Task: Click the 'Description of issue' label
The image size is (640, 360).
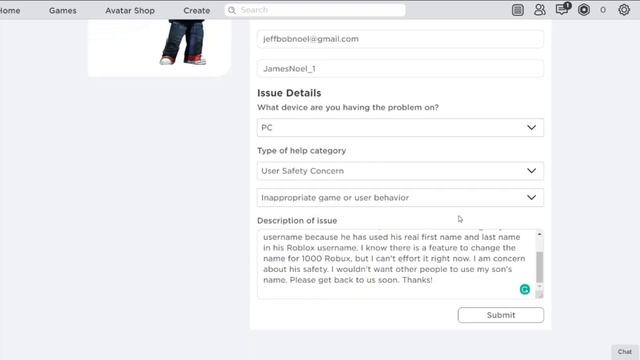Action: click(297, 221)
